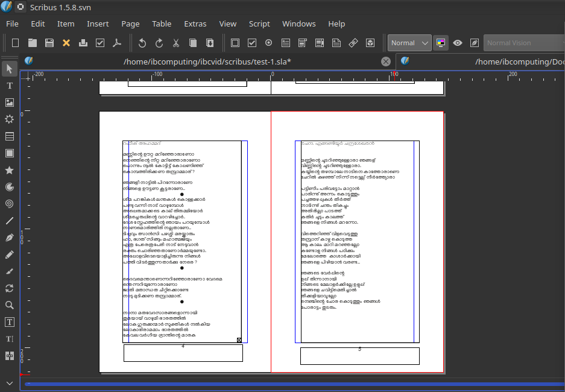Screen dimensions: 565x392
Task: Expand hidden tools at toolbox bottom chevron
Action: pyautogui.click(x=10, y=383)
